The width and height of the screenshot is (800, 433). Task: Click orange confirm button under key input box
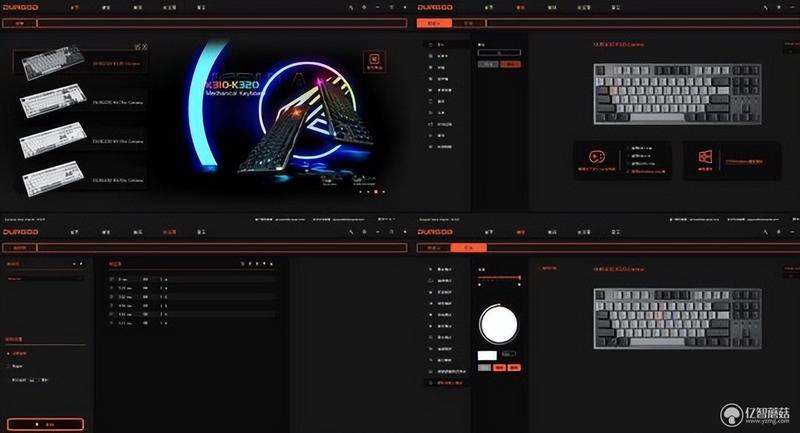[x=510, y=64]
